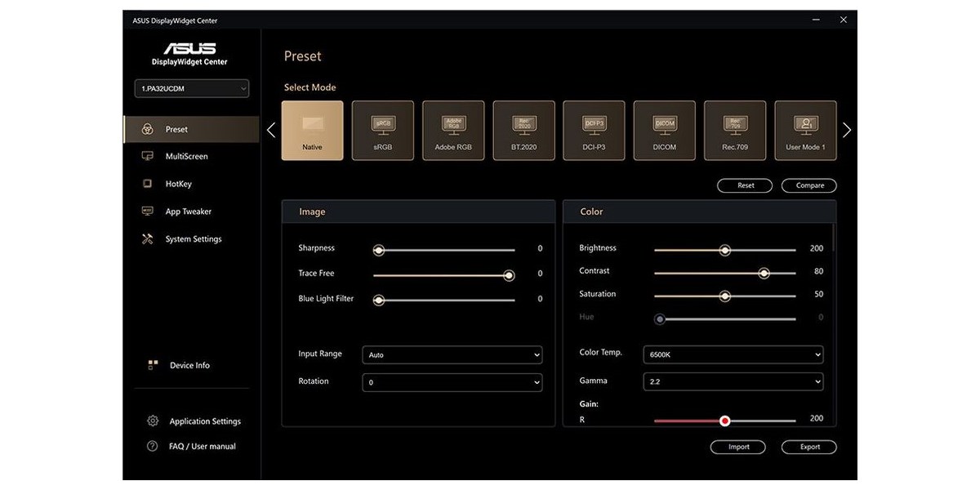Click the Color panel header

pyautogui.click(x=699, y=212)
